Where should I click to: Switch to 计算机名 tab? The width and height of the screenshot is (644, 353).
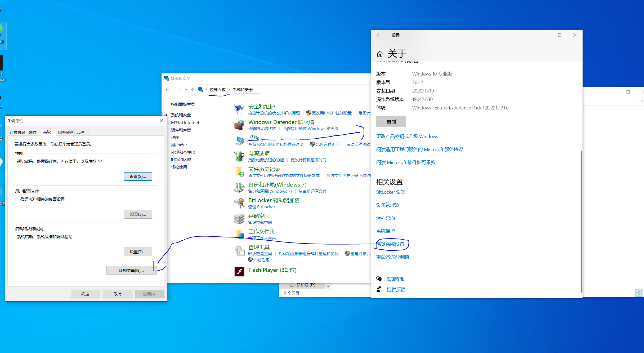pyautogui.click(x=17, y=132)
